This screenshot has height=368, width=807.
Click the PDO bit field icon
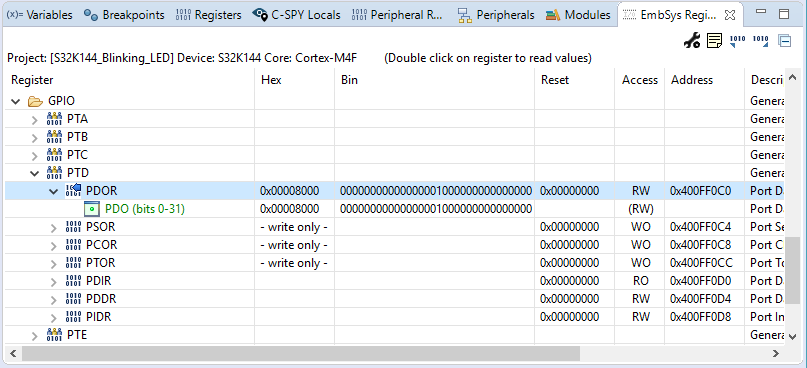tap(91, 209)
